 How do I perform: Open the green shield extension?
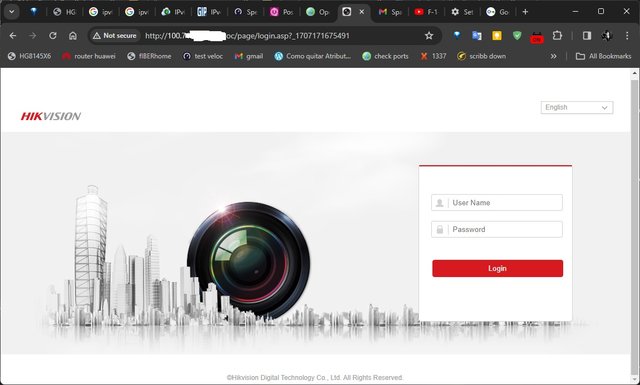pos(517,36)
